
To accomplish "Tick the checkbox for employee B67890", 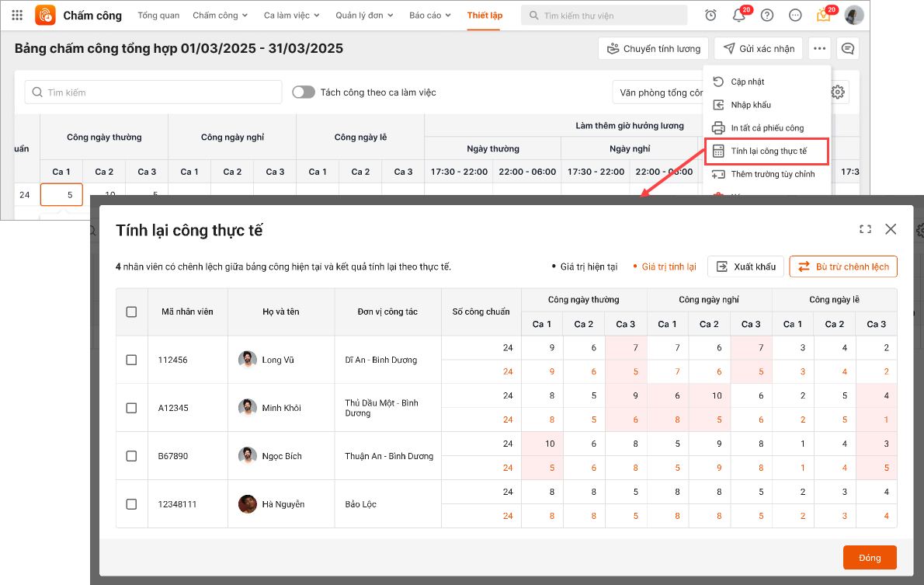I will tap(131, 456).
